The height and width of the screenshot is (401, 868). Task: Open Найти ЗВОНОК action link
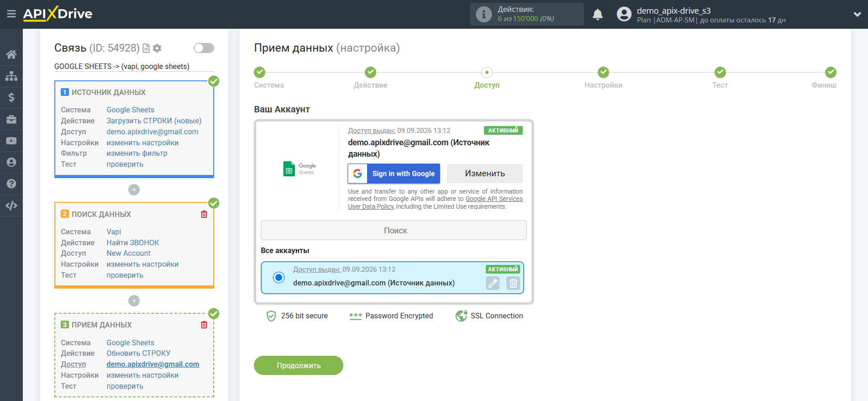pos(133,243)
